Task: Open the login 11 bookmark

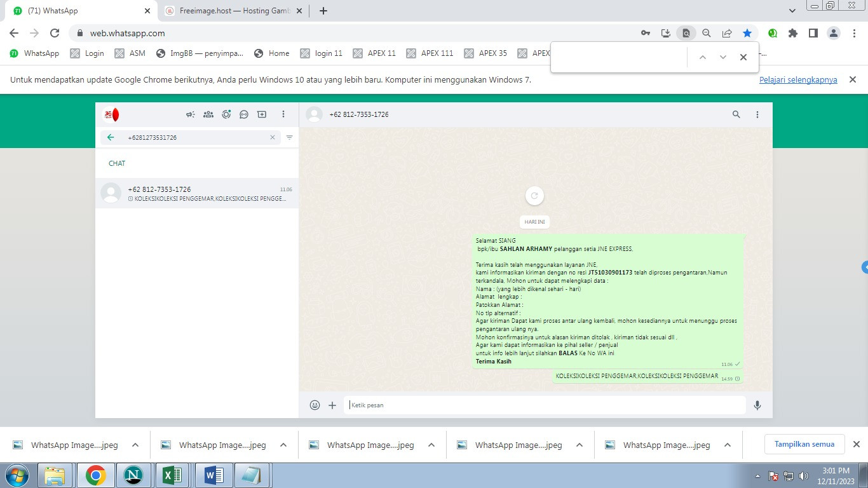Action: pyautogui.click(x=322, y=53)
